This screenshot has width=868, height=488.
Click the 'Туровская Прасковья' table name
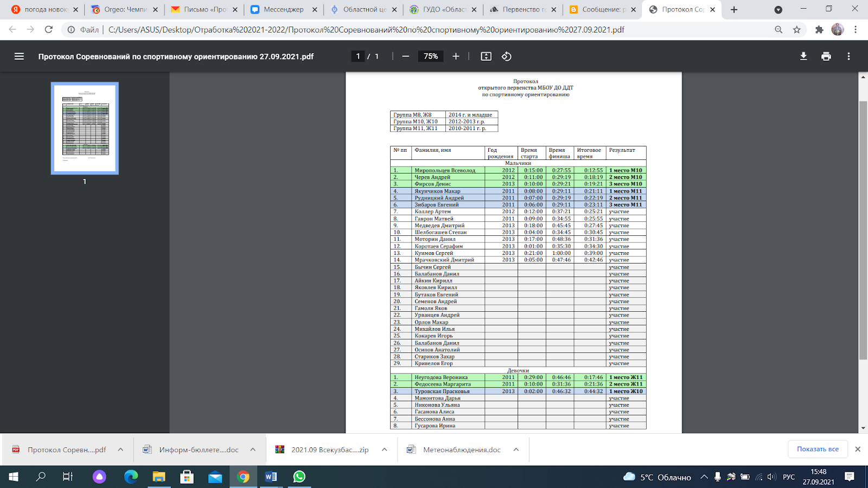point(442,391)
